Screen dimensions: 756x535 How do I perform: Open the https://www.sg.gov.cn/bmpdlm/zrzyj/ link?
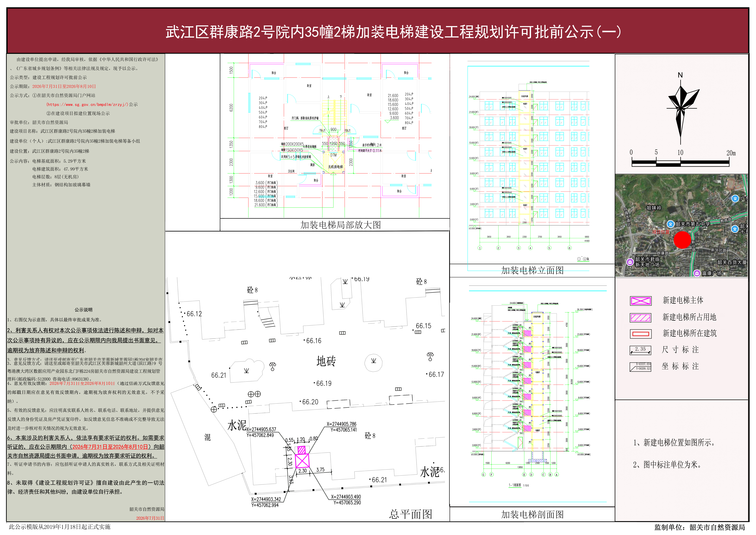pyautogui.click(x=87, y=104)
